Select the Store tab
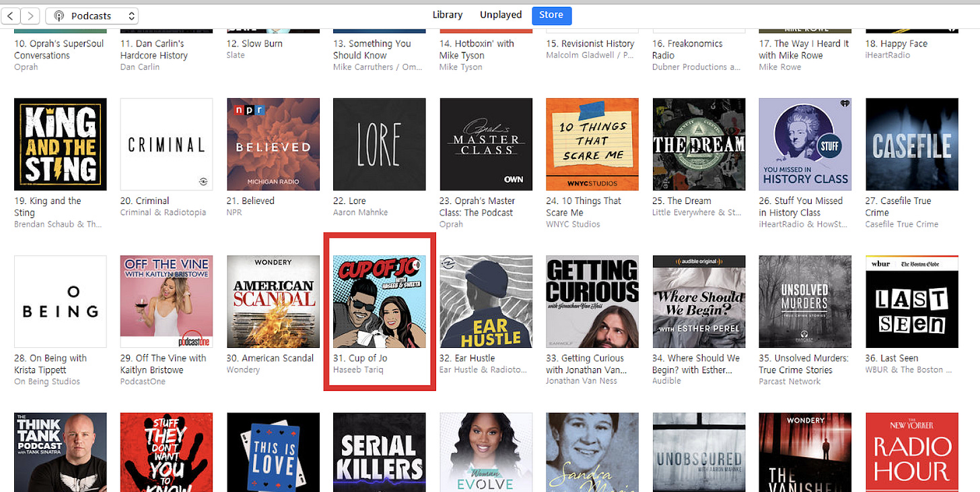The height and width of the screenshot is (492, 980). pos(551,15)
